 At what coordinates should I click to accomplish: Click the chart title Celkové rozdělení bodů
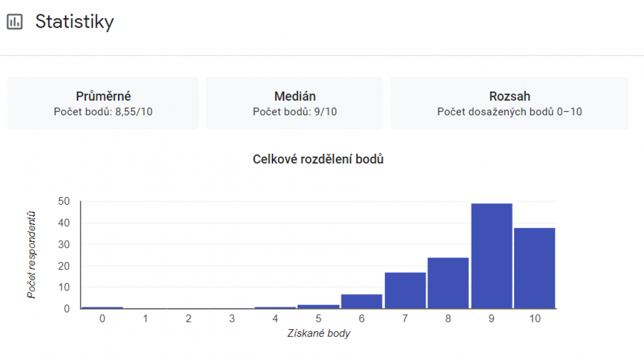click(319, 159)
